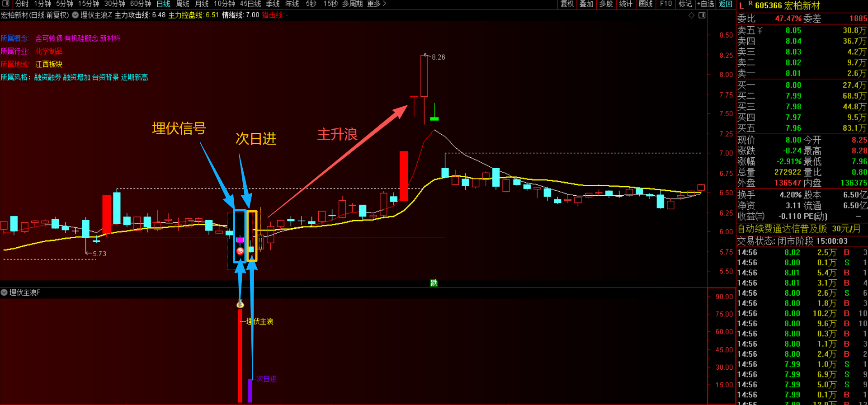Click the 5.73 low price label on chart
Viewport: 868px width, 405px height.
pyautogui.click(x=99, y=254)
